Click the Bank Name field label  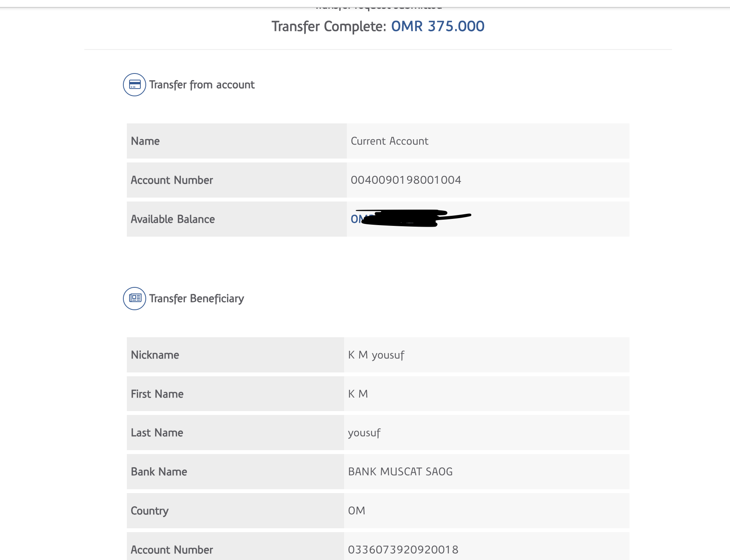[159, 472]
